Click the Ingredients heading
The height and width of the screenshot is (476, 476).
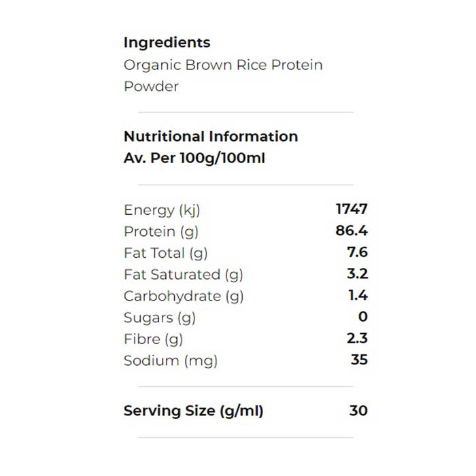pos(167,42)
